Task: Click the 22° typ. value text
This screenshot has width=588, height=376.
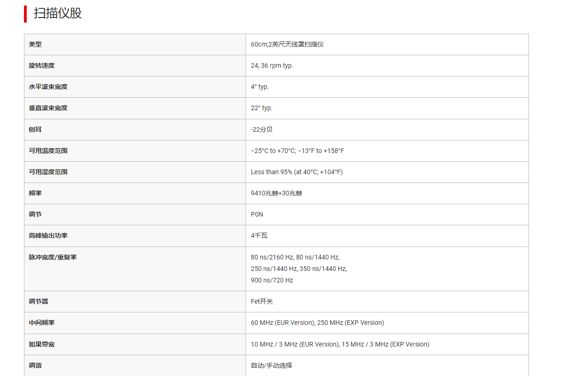Action: (262, 108)
